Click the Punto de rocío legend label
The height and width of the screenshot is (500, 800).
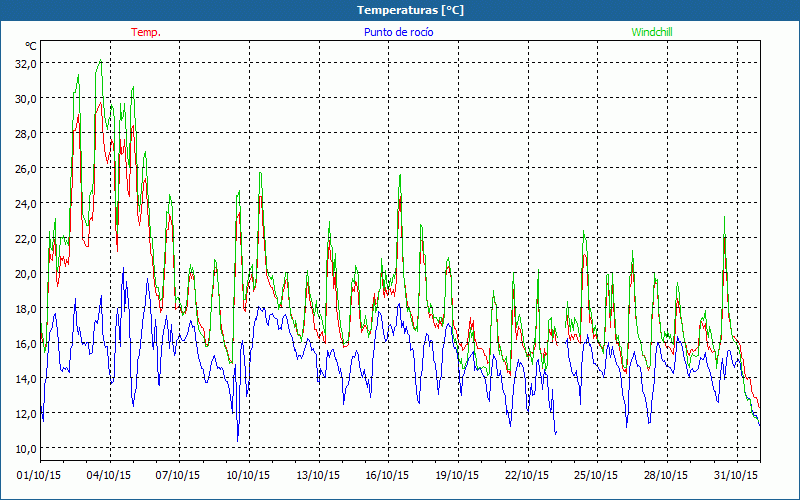click(x=398, y=32)
